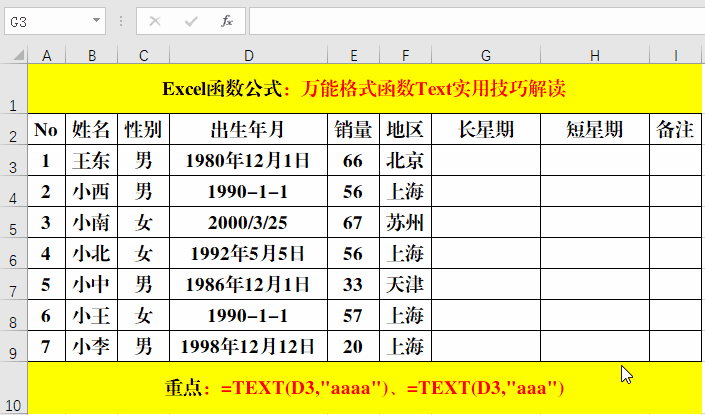The height and width of the screenshot is (415, 705).
Task: Click the '销量' header cell
Action: tap(353, 129)
